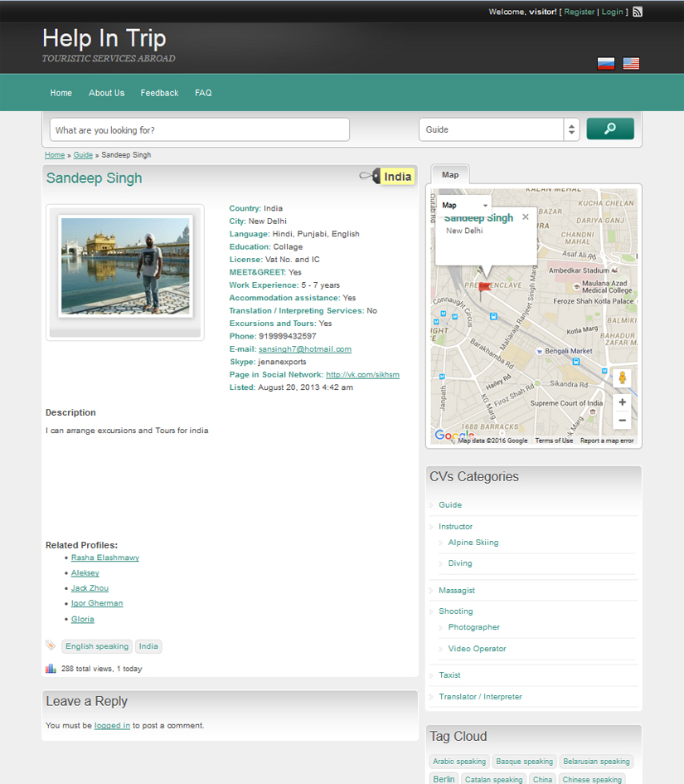Click the Basque speaking tag
The width and height of the screenshot is (684, 784).
[525, 762]
